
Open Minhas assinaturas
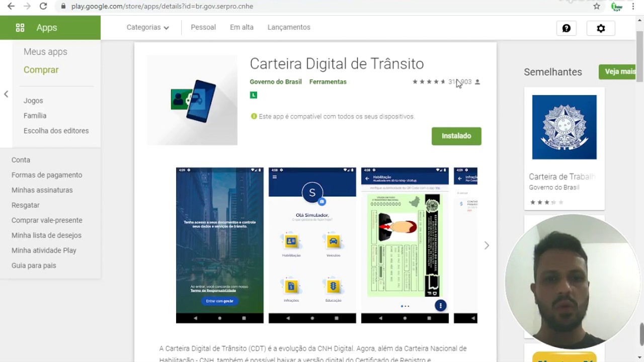(x=42, y=190)
